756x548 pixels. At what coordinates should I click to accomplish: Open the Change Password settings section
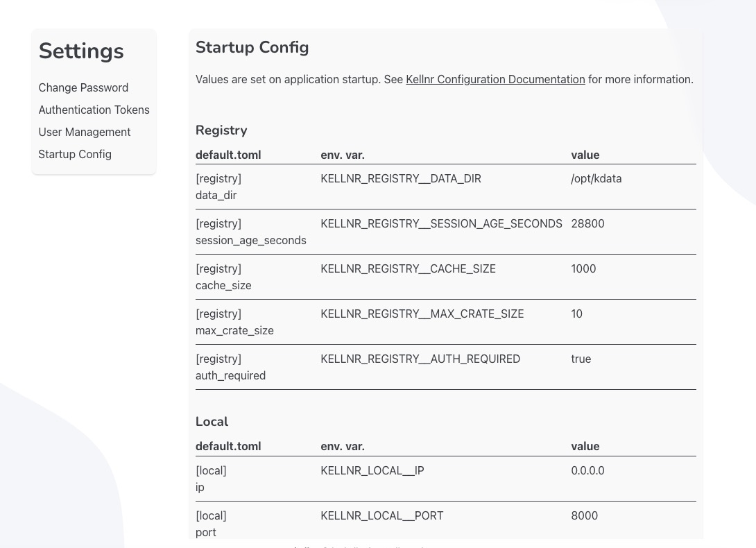pyautogui.click(x=83, y=87)
